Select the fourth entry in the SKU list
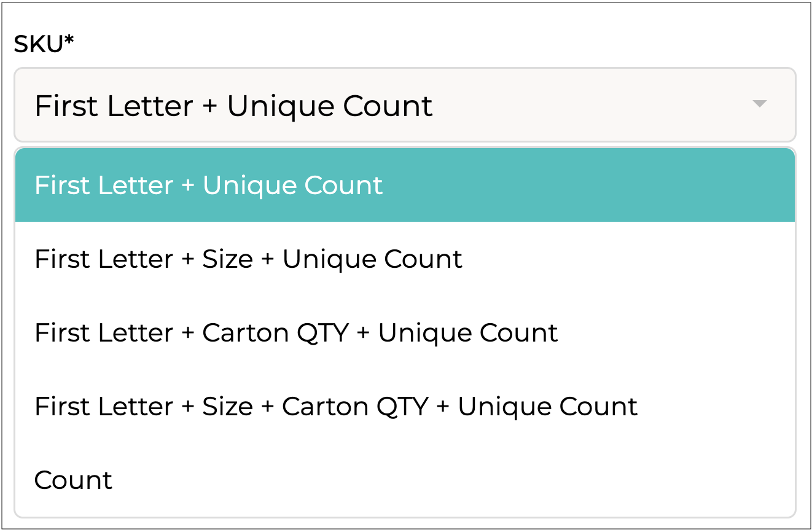The width and height of the screenshot is (812, 532). coord(336,407)
